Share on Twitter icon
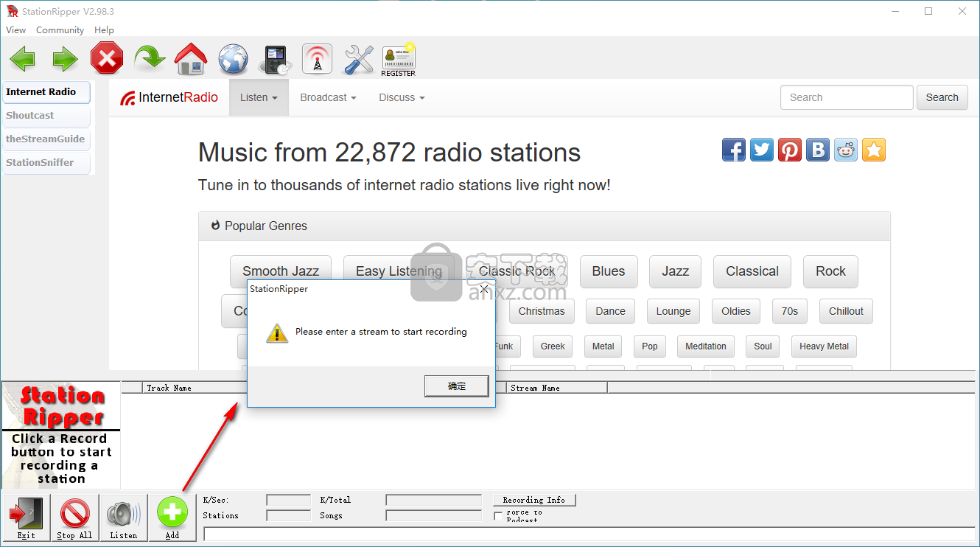Image resolution: width=980 pixels, height=547 pixels. (x=762, y=150)
